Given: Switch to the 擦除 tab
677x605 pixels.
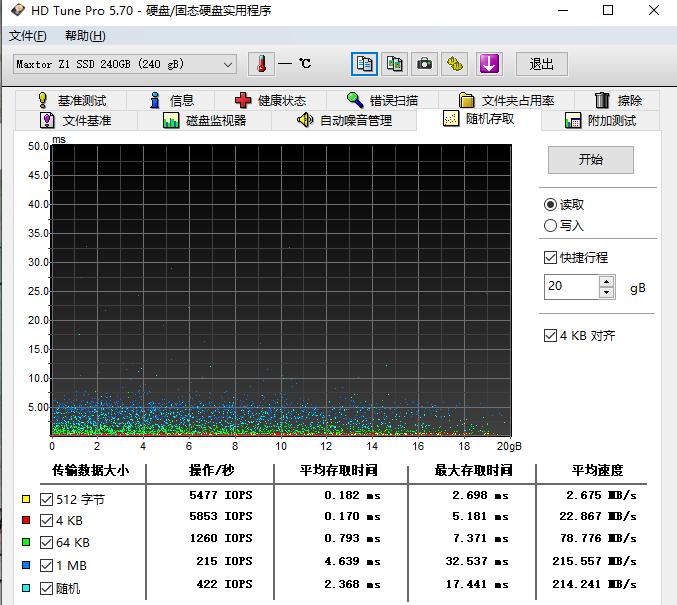Looking at the screenshot, I should 617,100.
